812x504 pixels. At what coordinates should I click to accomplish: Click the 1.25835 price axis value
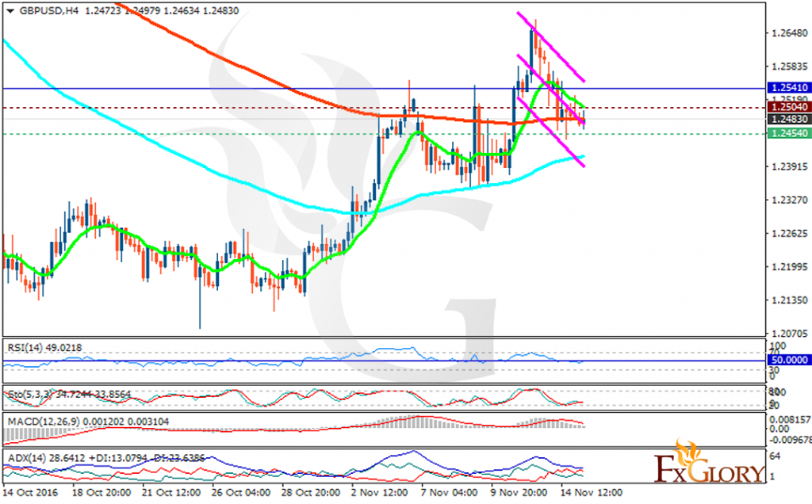(x=790, y=67)
